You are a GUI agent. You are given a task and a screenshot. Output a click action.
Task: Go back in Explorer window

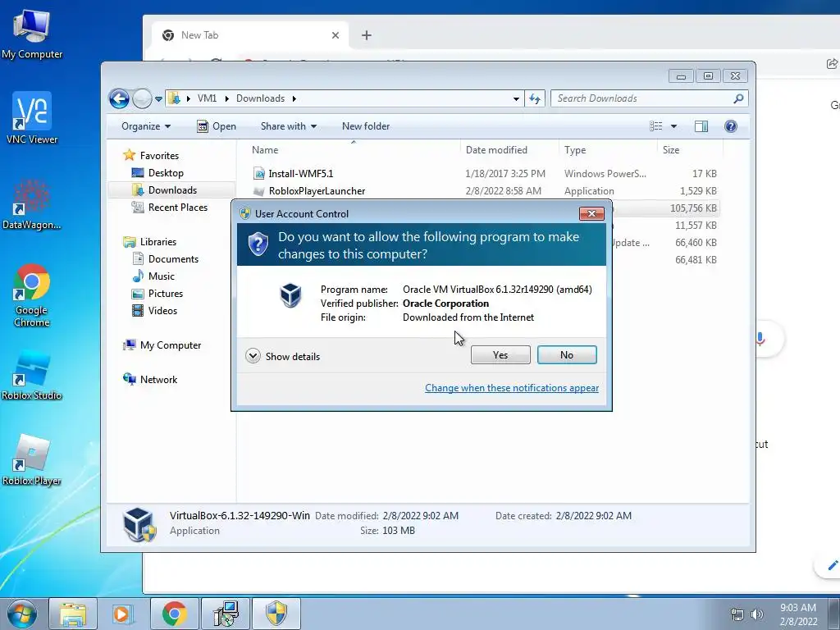click(119, 98)
